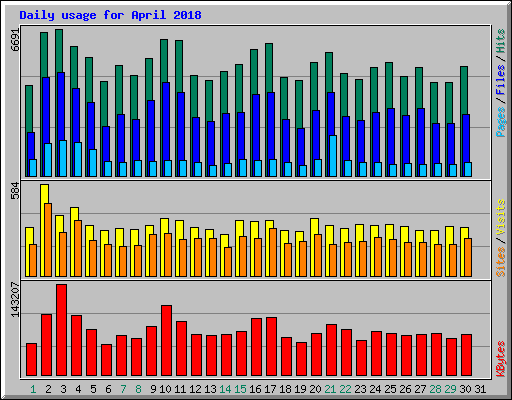The image size is (512, 400).
Task: Click day 31 on the x-axis
Action: click(480, 389)
